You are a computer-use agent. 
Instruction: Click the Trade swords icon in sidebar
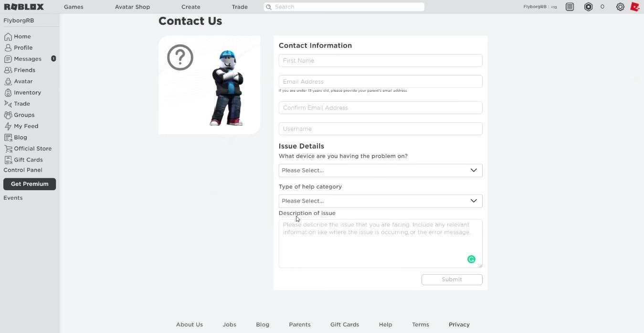(8, 103)
